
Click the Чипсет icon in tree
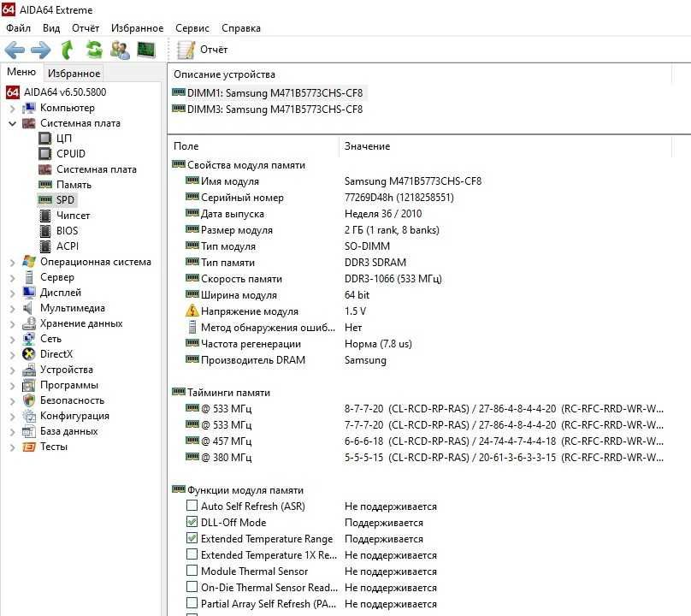45,216
